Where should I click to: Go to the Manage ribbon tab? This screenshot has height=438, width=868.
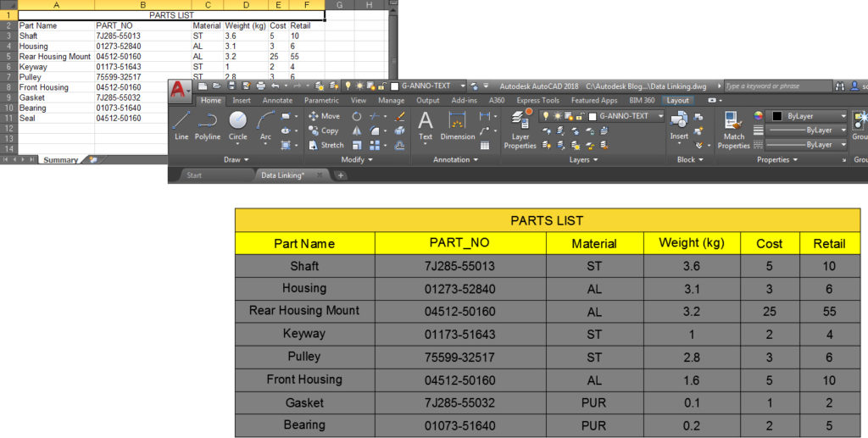point(391,101)
